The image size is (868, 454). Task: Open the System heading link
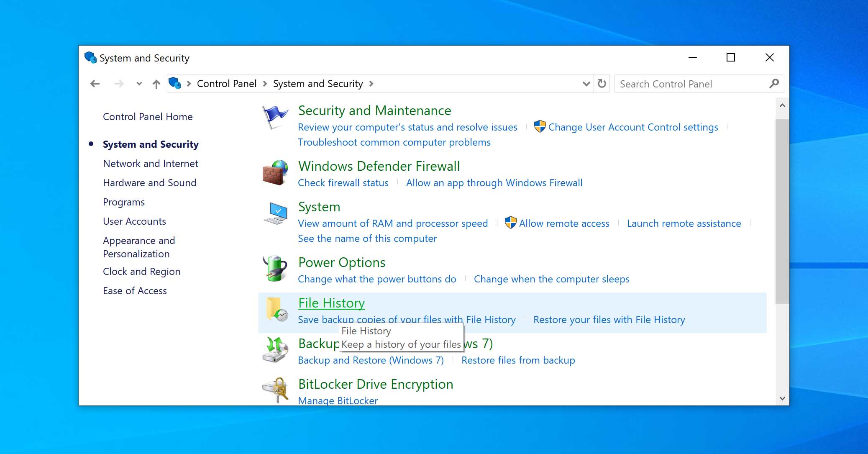[319, 207]
